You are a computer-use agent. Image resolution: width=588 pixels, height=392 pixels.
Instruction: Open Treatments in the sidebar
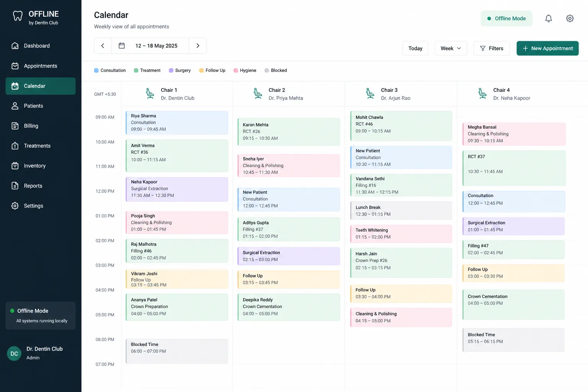(41, 146)
